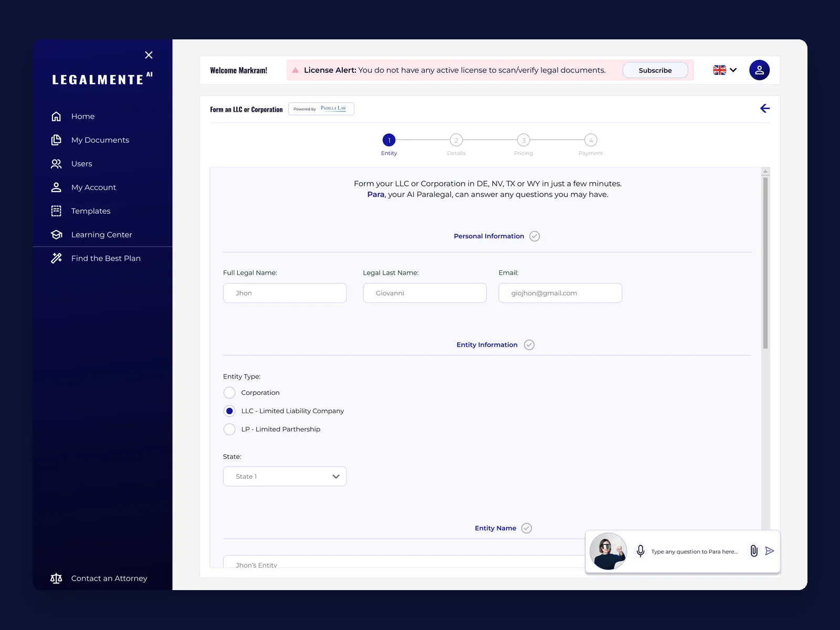Click the Legal Last Name field

(x=425, y=293)
